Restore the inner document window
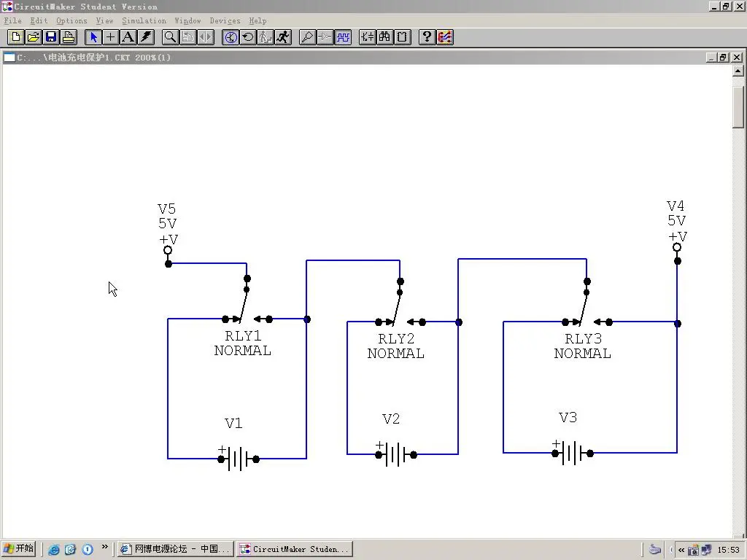747x560 pixels. pos(724,58)
